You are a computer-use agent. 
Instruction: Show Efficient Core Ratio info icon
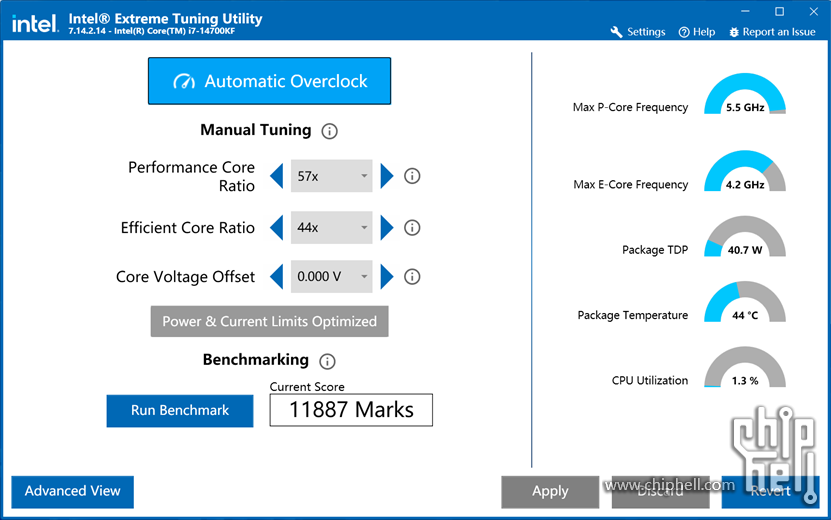[412, 228]
